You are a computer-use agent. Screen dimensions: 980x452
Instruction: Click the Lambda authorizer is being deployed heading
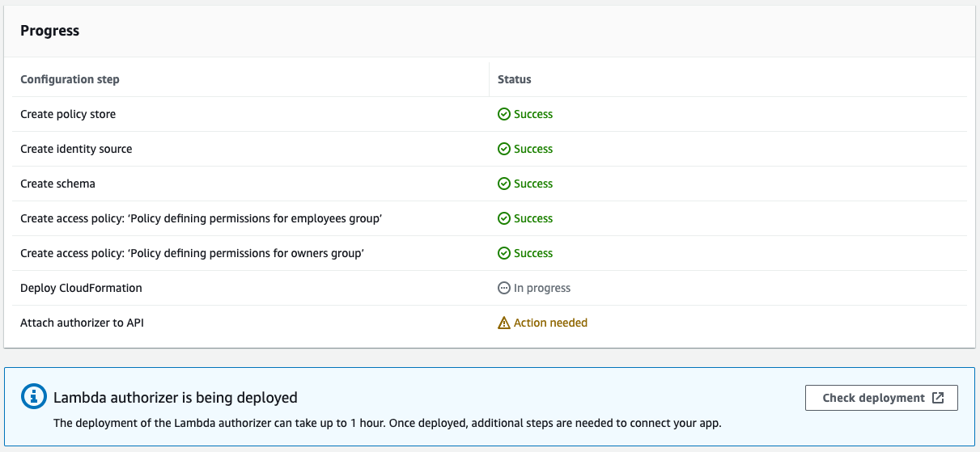(176, 397)
